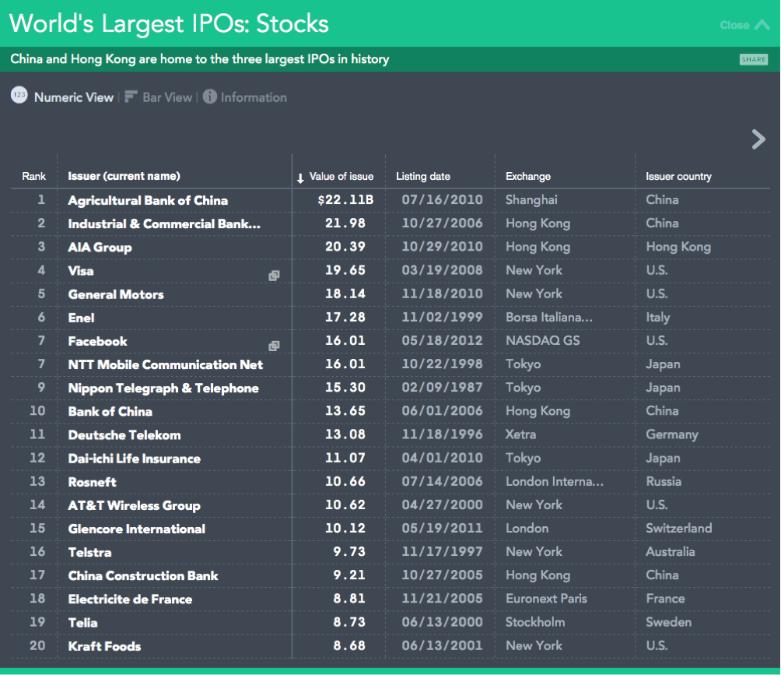Image resolution: width=781 pixels, height=675 pixels.
Task: Click the Sweden country cell
Action: coord(668,622)
